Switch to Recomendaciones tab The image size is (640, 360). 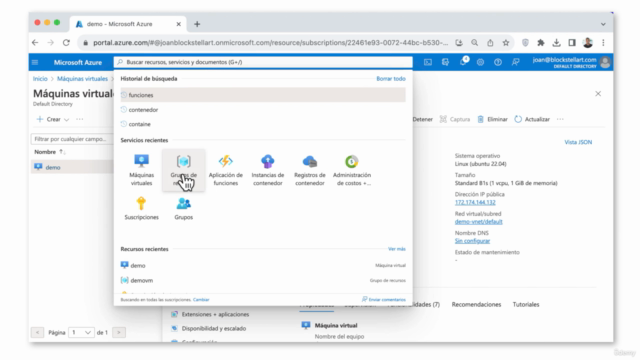tap(476, 304)
